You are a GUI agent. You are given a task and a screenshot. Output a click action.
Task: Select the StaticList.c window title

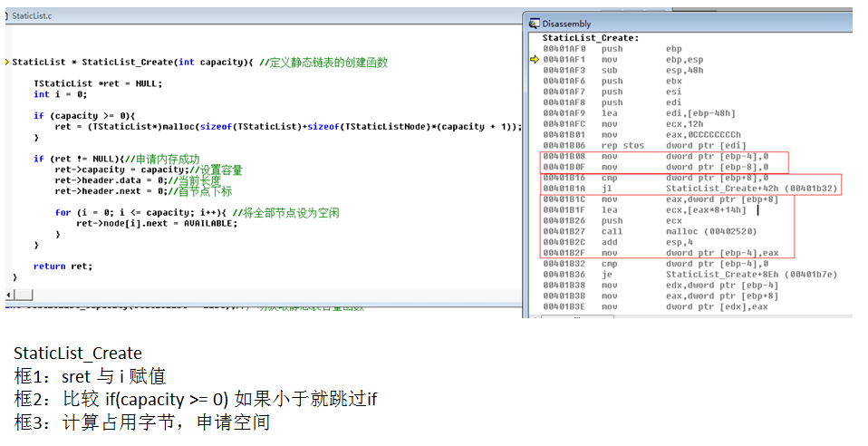coord(32,15)
